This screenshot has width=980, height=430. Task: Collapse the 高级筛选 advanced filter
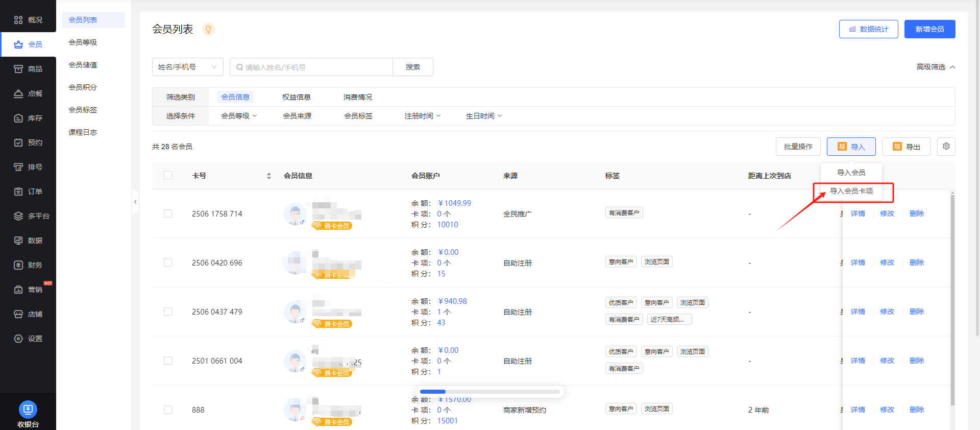click(x=935, y=67)
